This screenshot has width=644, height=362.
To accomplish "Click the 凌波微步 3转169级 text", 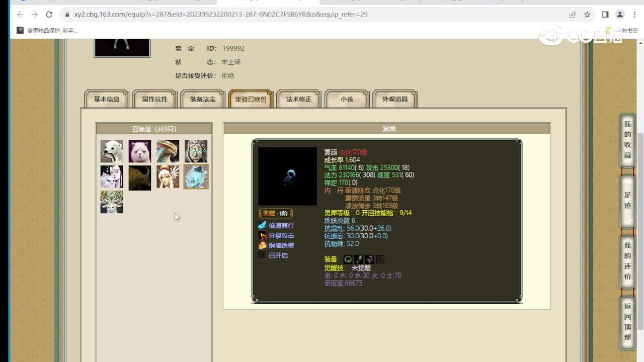I will point(371,206).
